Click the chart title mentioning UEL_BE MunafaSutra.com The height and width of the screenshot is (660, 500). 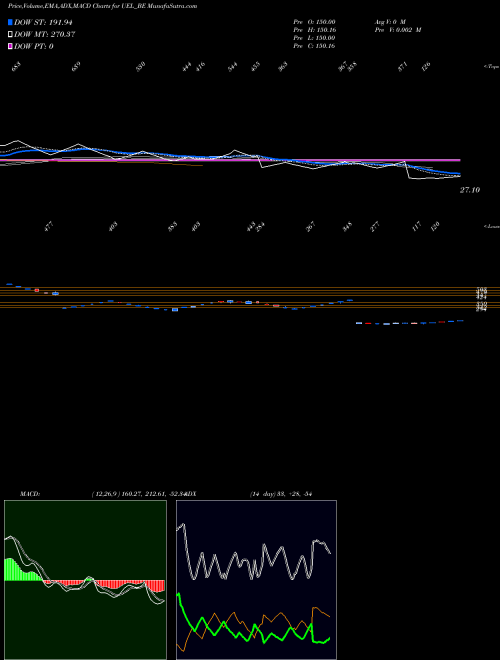click(x=102, y=6)
